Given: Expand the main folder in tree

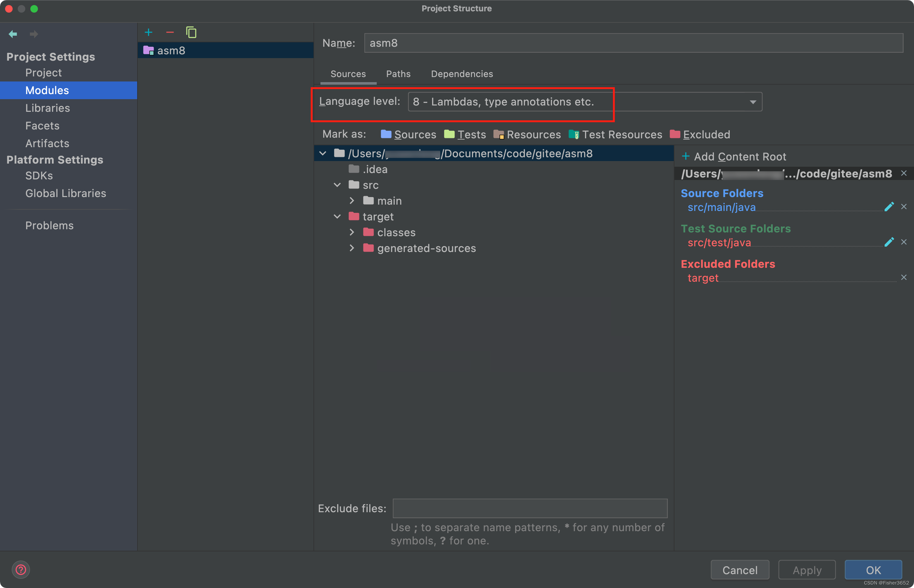Looking at the screenshot, I should pyautogui.click(x=352, y=201).
